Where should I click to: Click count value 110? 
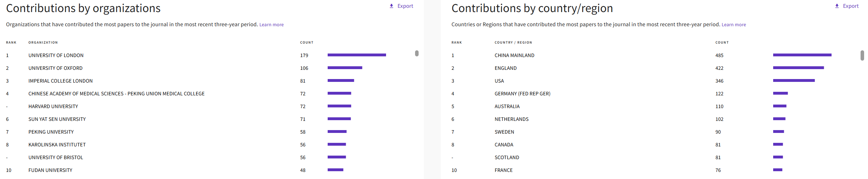coord(719,106)
